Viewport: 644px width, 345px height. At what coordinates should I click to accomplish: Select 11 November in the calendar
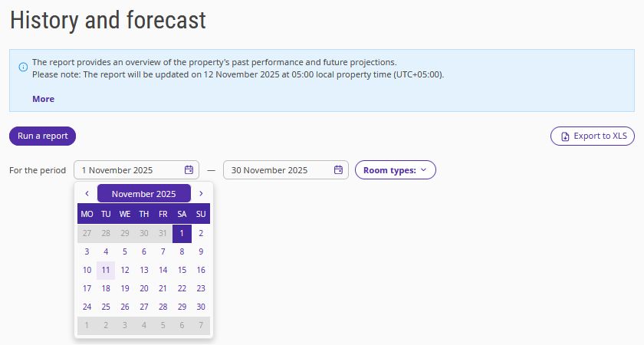coord(106,270)
